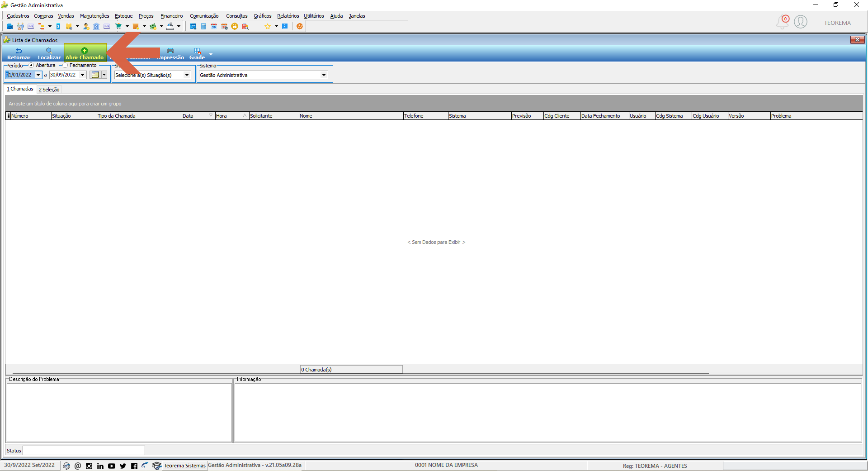Screen dimensions: 868x471
Task: Open the Financeiro menu
Action: point(172,16)
